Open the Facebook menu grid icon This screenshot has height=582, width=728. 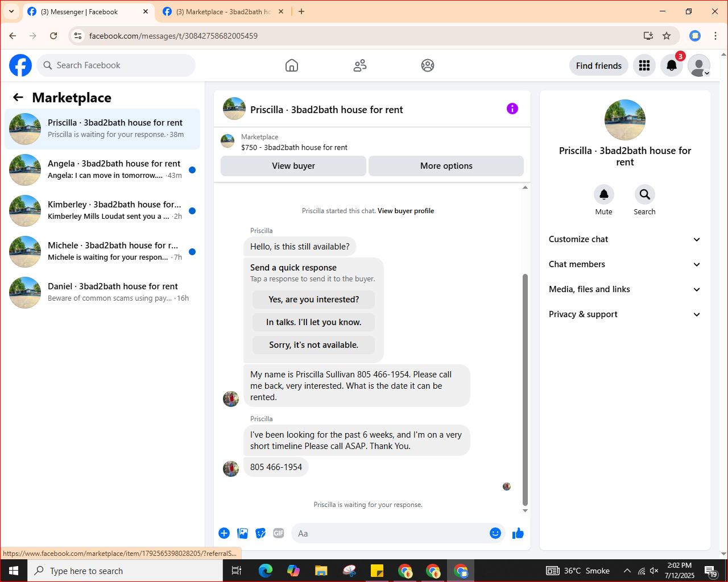[644, 65]
